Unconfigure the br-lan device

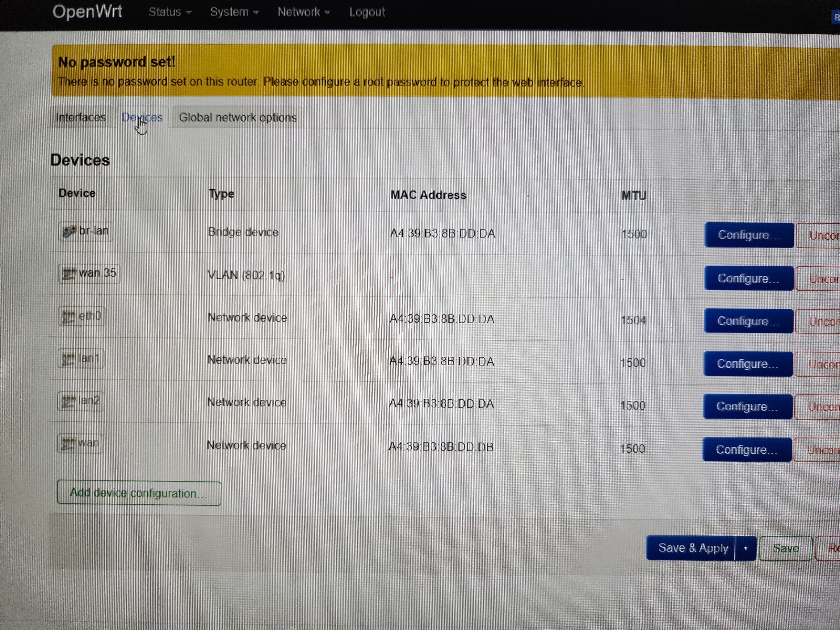[x=818, y=235]
